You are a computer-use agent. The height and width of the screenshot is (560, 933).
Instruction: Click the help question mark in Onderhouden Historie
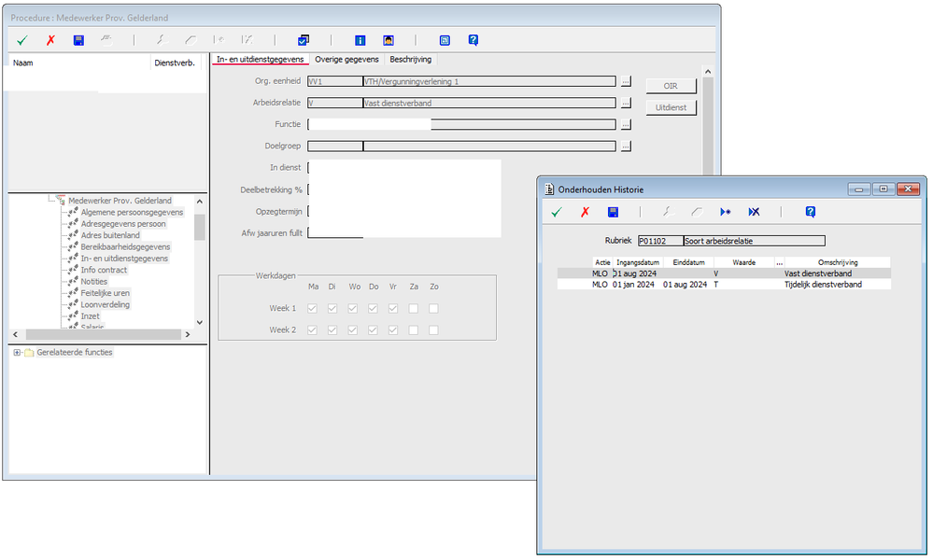[811, 212]
